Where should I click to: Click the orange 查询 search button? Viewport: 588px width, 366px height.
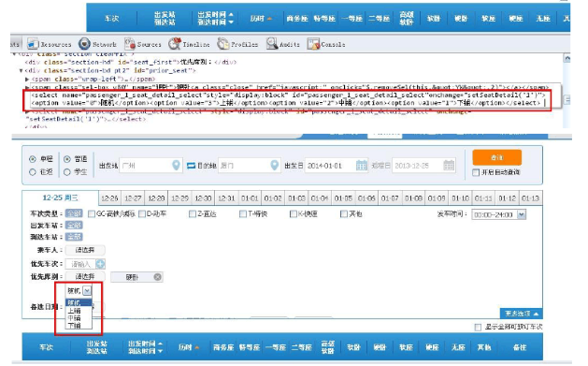point(497,157)
